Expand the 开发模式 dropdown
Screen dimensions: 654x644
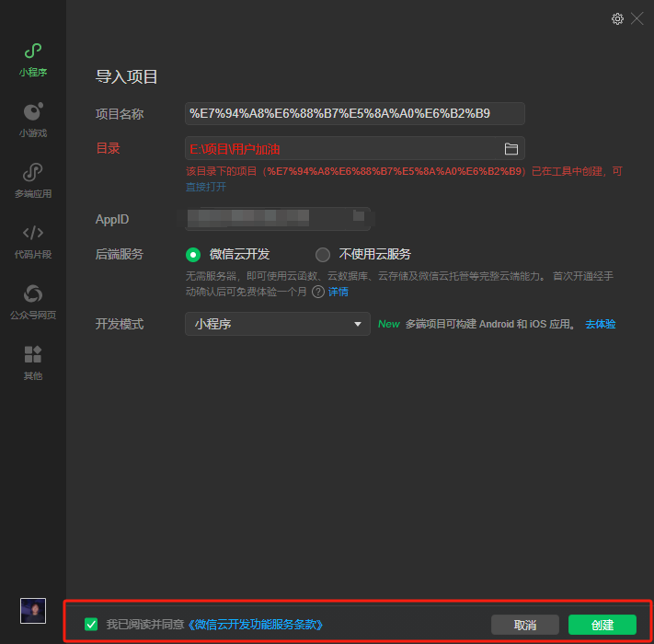(278, 324)
